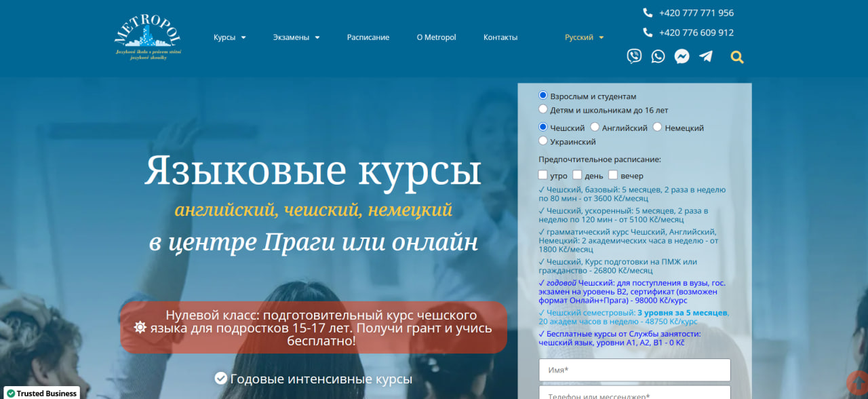Go to the Расписание menu item

pos(368,37)
